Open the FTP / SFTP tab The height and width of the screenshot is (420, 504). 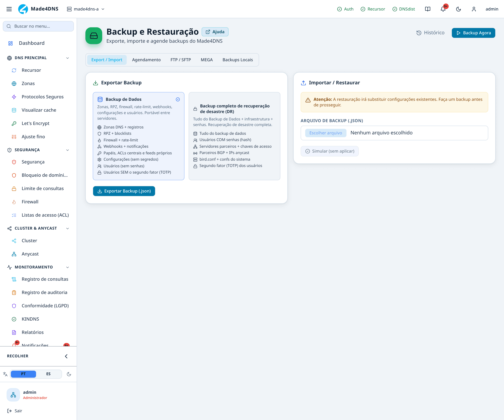tap(181, 60)
